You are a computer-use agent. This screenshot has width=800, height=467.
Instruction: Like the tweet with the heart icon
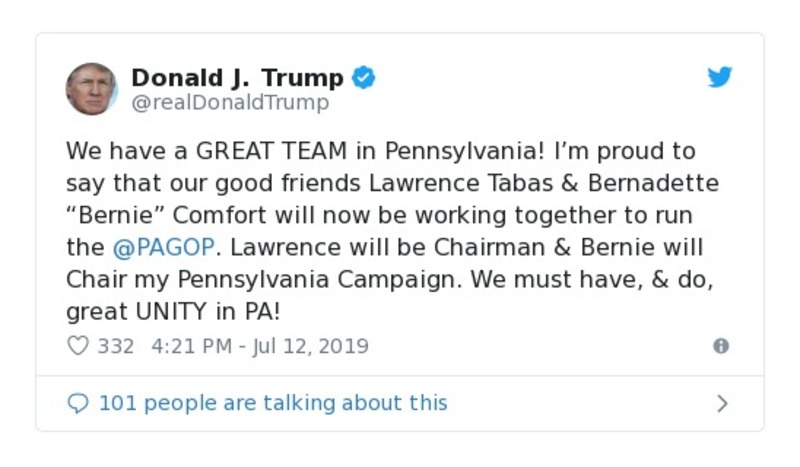[78, 346]
